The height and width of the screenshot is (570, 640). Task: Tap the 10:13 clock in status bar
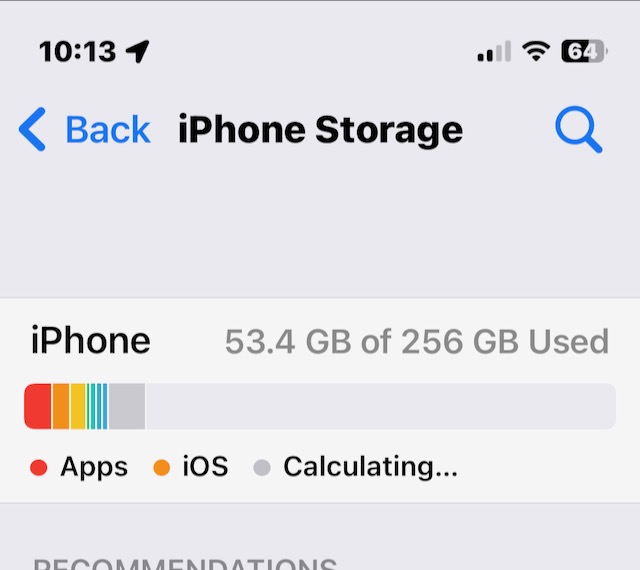pyautogui.click(x=78, y=52)
